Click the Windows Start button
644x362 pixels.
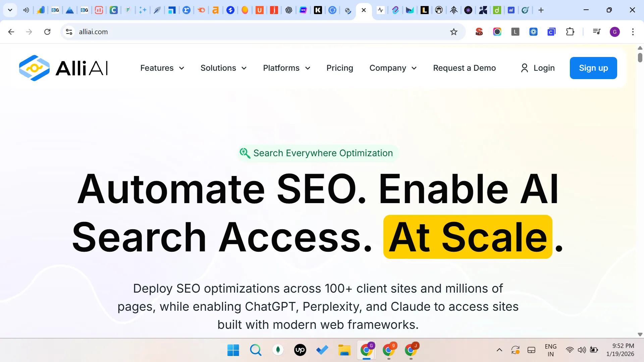pyautogui.click(x=233, y=350)
